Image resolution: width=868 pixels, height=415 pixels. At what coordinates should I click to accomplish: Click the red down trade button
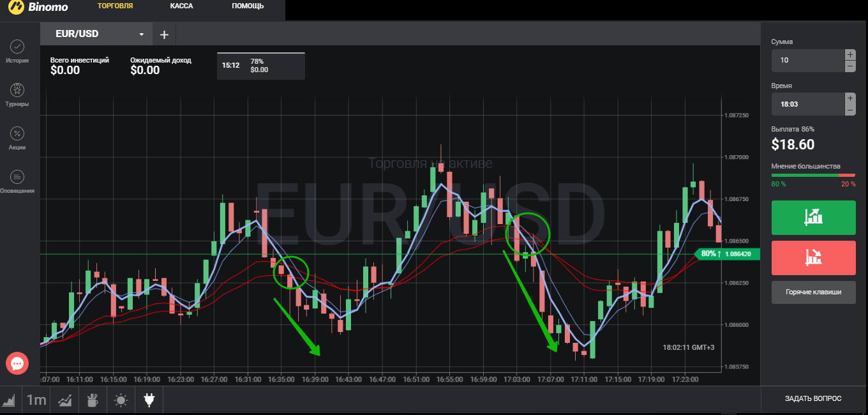click(813, 258)
